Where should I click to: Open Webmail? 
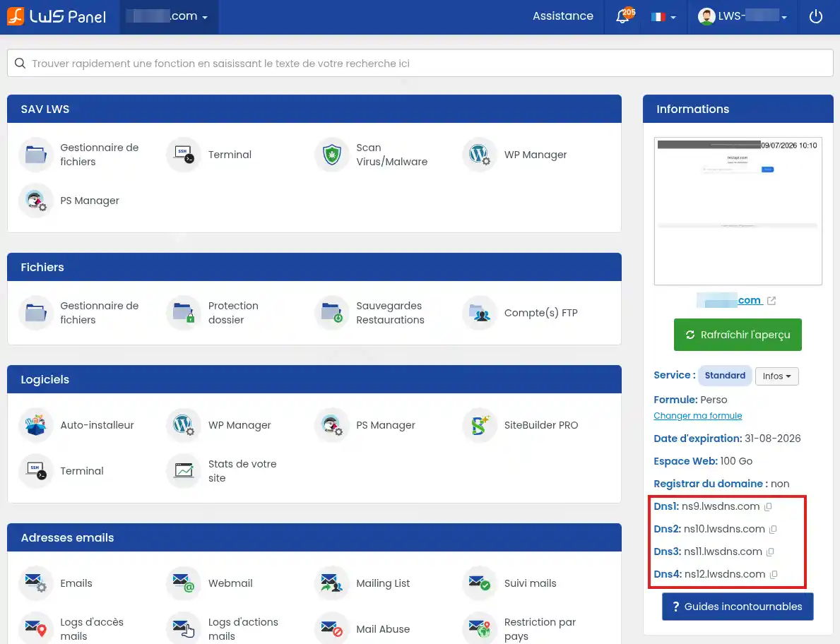pyautogui.click(x=210, y=583)
